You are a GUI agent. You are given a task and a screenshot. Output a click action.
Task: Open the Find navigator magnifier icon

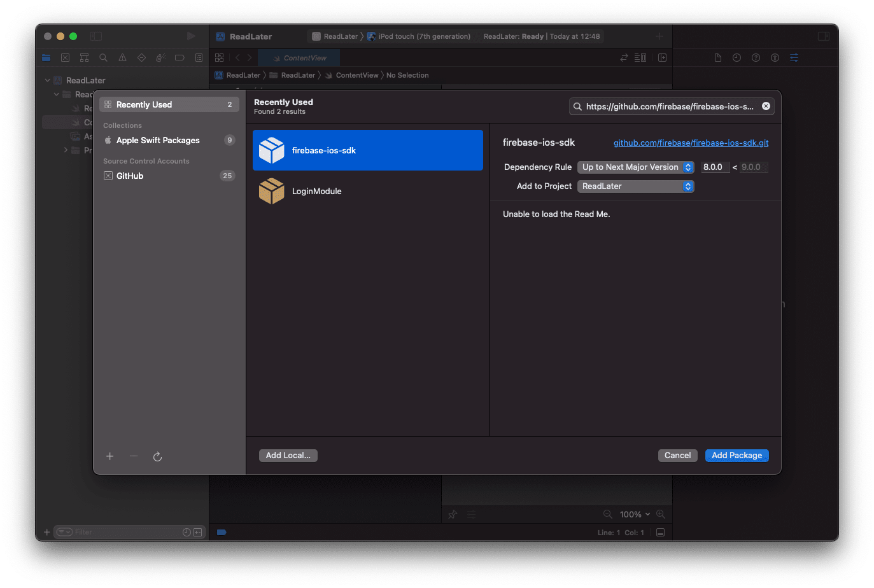click(103, 58)
